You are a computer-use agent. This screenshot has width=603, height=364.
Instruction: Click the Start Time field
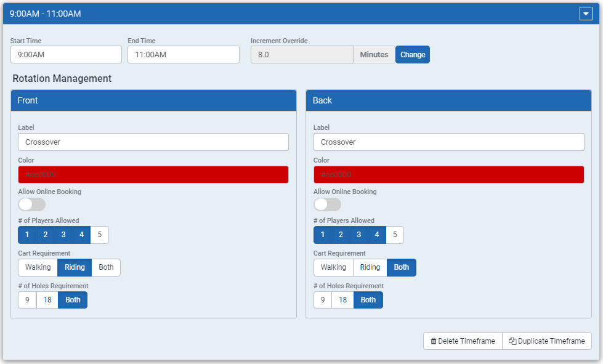pos(66,55)
